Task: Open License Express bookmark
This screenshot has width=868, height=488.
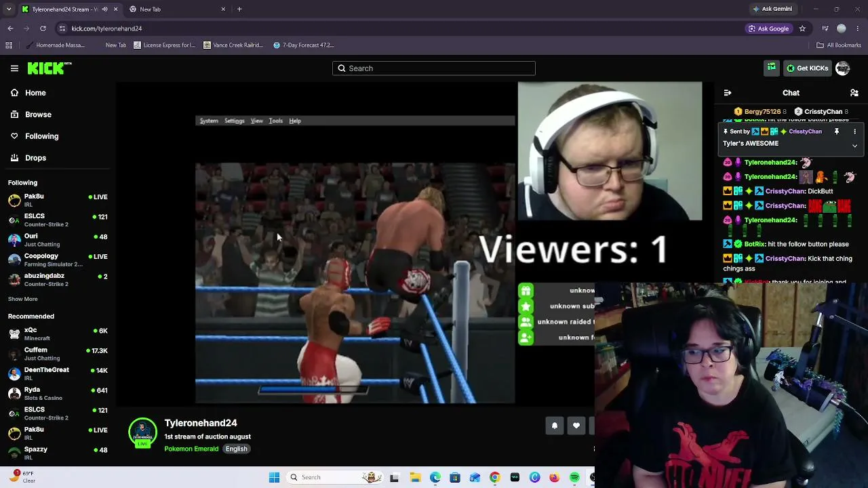Action: (x=165, y=45)
